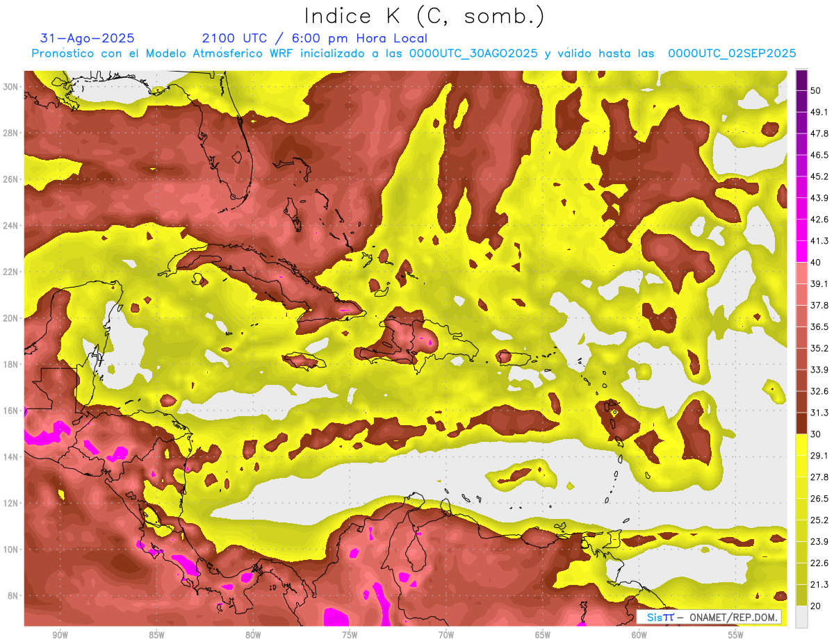Click the '90W' longitude label

pyautogui.click(x=60, y=635)
